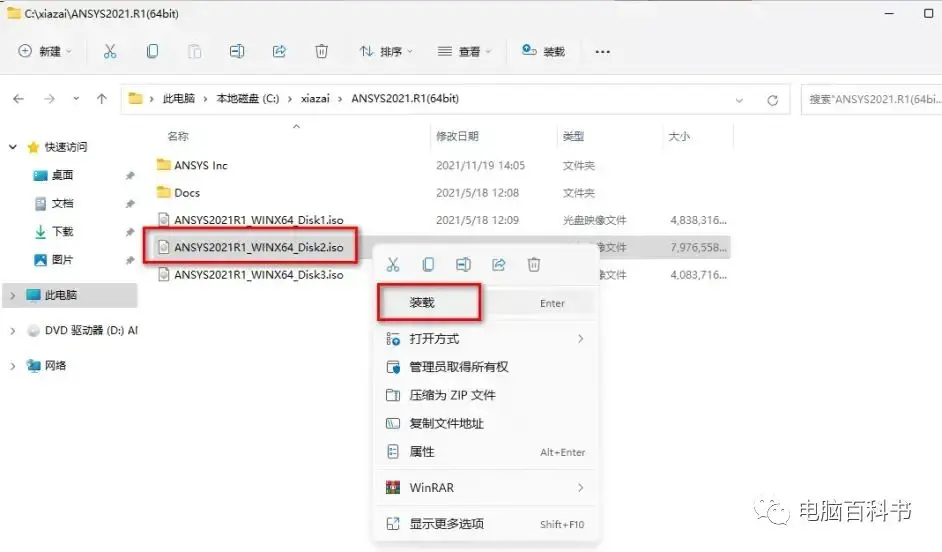The width and height of the screenshot is (942, 552).
Task: Choose 装载 in the context menu
Action: (x=487, y=303)
